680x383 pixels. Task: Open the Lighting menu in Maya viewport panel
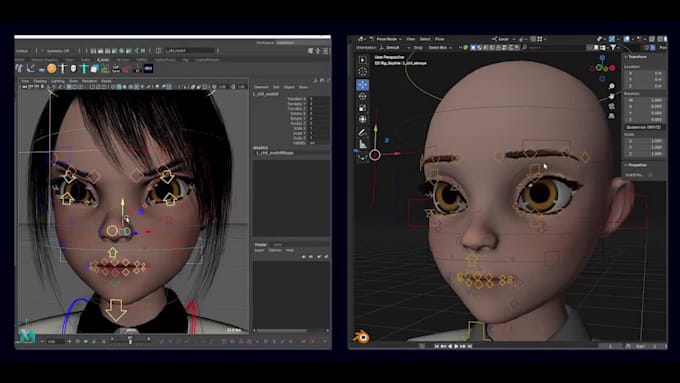[x=58, y=81]
